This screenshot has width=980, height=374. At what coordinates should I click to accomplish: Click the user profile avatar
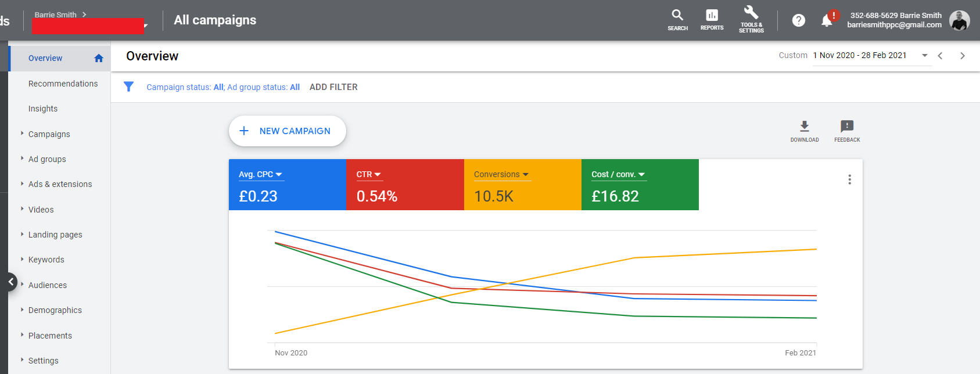tap(959, 20)
